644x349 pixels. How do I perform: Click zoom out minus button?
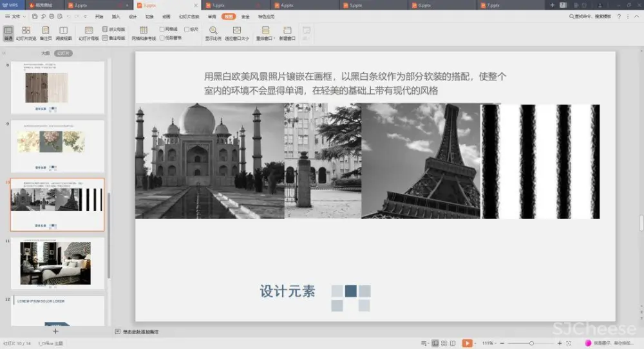pos(502,343)
